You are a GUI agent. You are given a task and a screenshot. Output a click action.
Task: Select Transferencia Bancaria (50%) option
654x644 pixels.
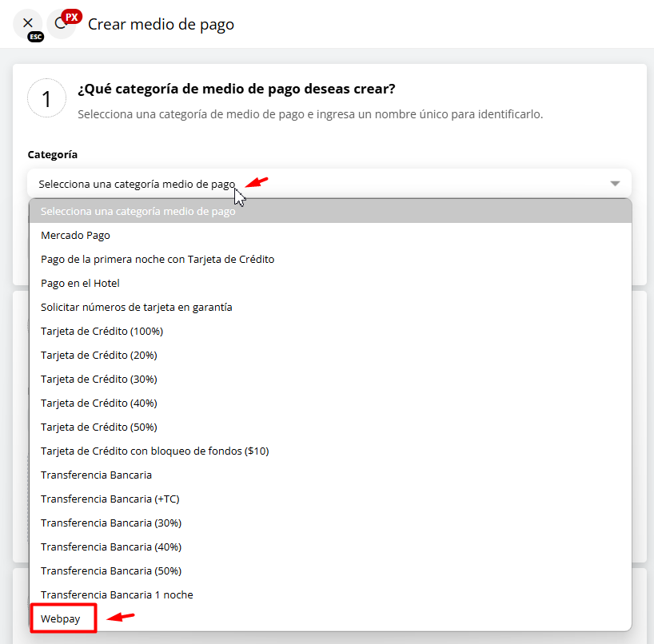[x=111, y=571]
